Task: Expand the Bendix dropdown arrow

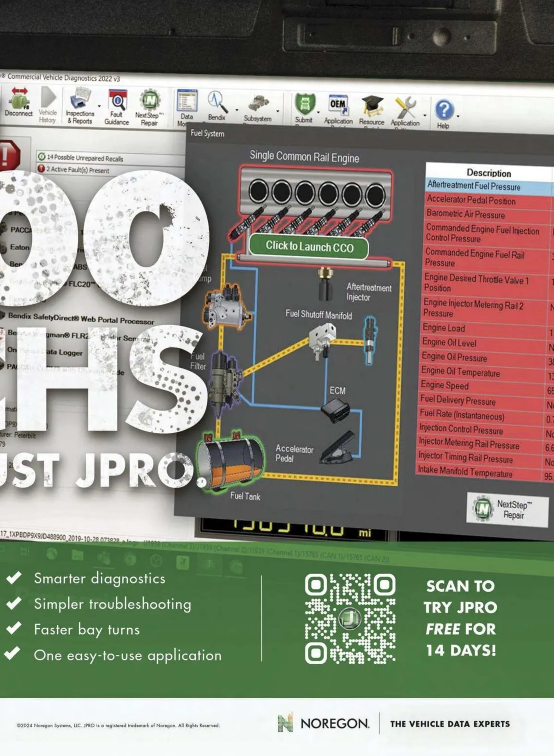Action: (237, 110)
